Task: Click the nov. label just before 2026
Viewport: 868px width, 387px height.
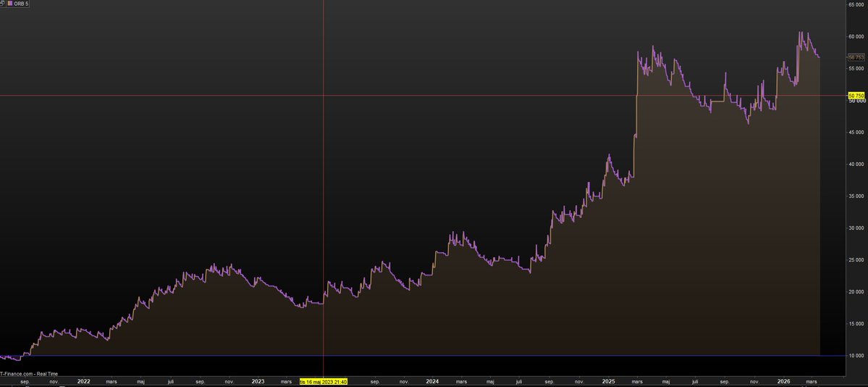Action: pyautogui.click(x=754, y=382)
